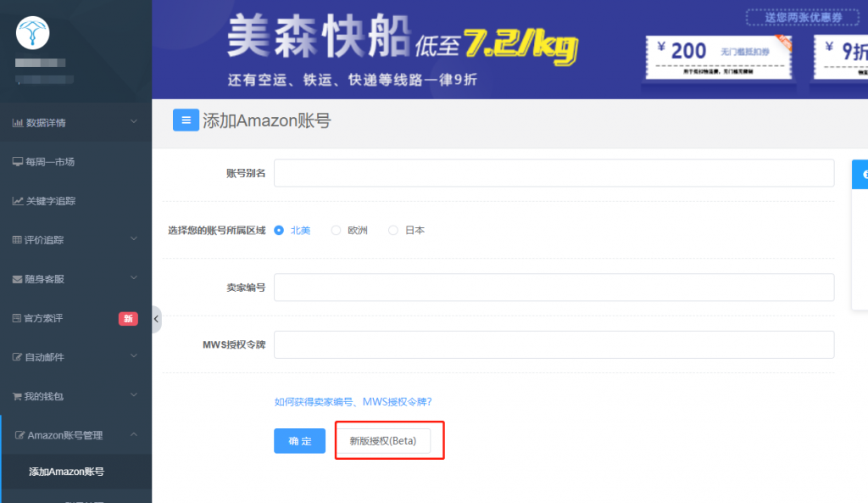868x503 pixels.
Task: Click the 添加Amazon账号 page title
Action: pos(267,120)
